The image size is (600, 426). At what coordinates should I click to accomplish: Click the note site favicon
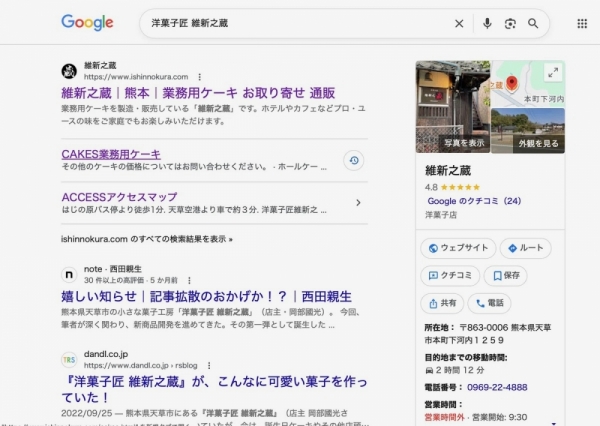pos(69,274)
